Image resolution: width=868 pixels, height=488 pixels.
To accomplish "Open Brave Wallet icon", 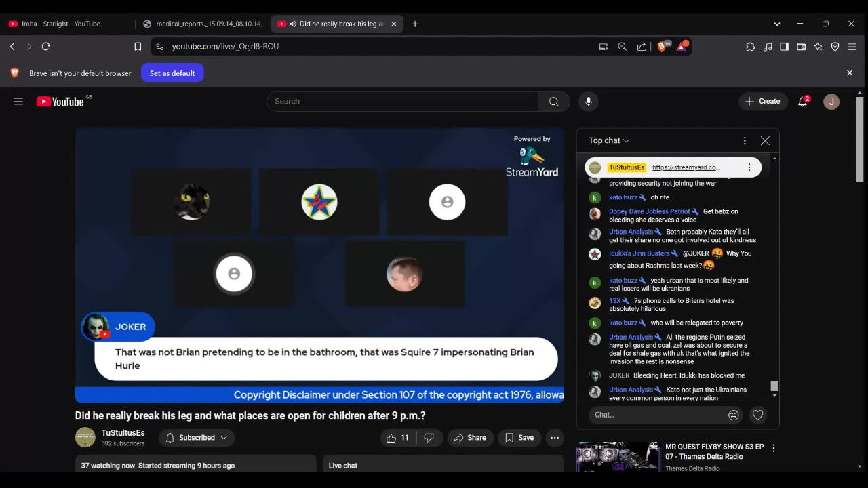I will [801, 47].
